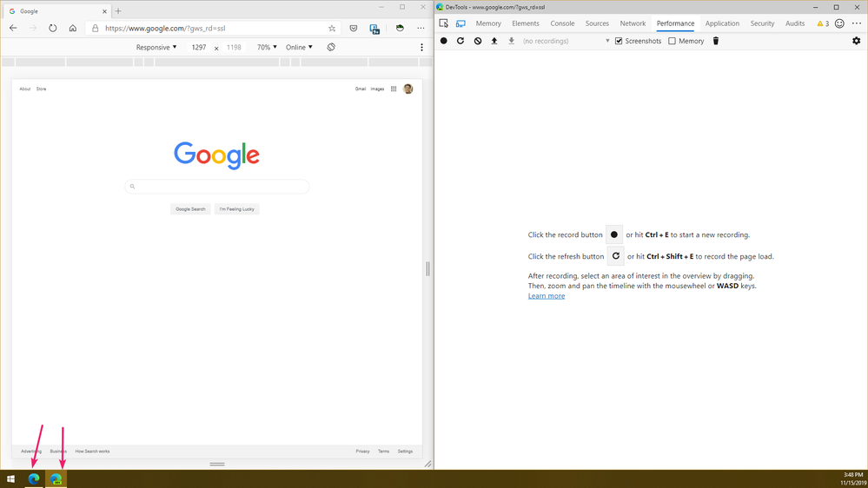Save profile using the download arrow icon
Image resolution: width=868 pixels, height=488 pixels.
512,41
